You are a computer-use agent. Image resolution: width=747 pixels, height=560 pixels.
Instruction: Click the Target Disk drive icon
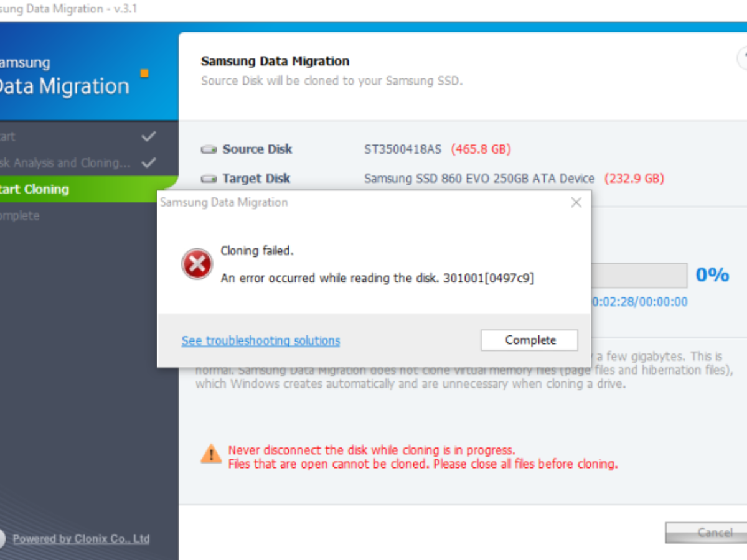(x=209, y=179)
